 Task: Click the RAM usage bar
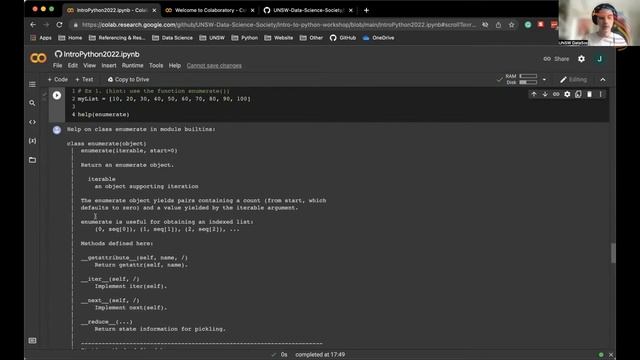click(528, 76)
